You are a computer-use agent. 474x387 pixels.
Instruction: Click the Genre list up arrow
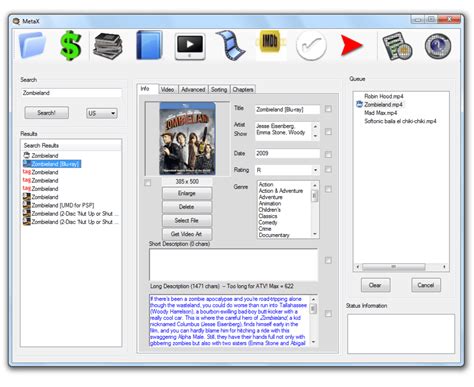click(315, 185)
